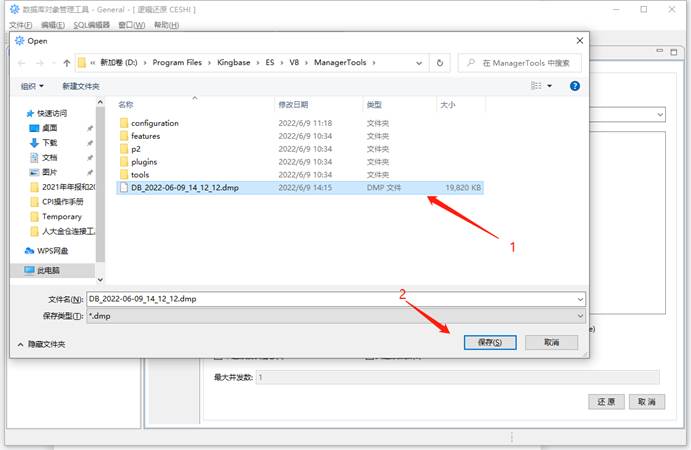Screen dimensions: 691x450
Task: Click V8 in the address path
Action: (x=294, y=63)
